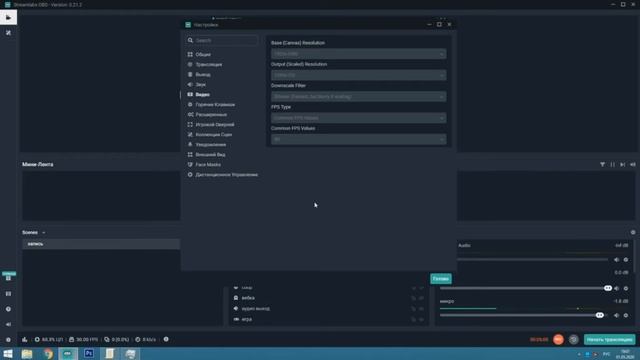640x360 pixels.
Task: Mute the Audio mixer channel at -inf dB
Action: pyautogui.click(x=616, y=260)
